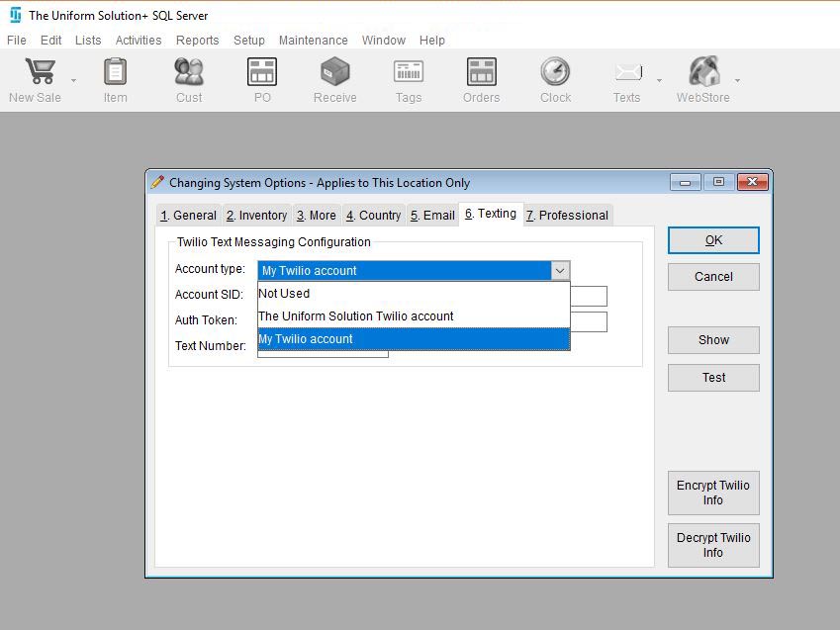
Task: Open the WebStore globe icon
Action: pyautogui.click(x=704, y=71)
